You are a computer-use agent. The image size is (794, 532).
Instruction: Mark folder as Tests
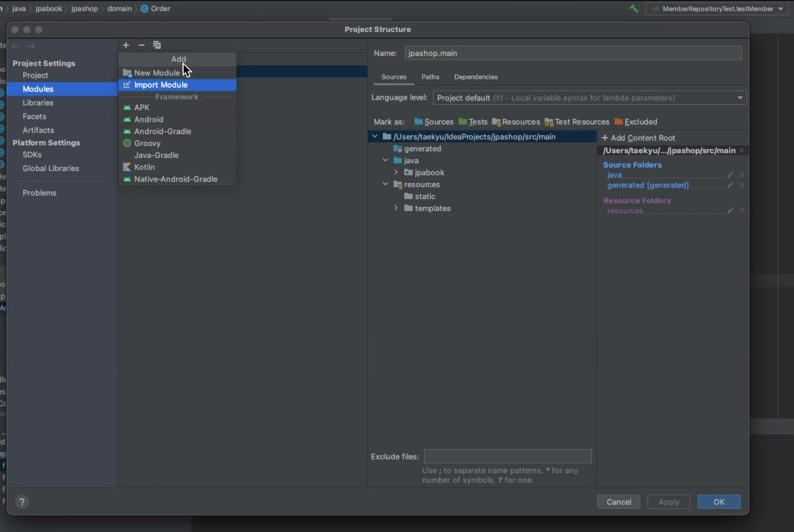coord(473,122)
